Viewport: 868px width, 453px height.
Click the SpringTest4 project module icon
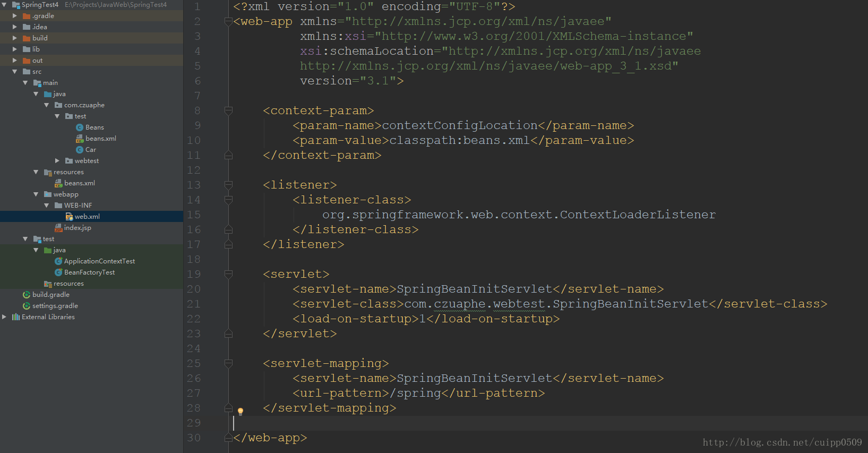click(16, 5)
